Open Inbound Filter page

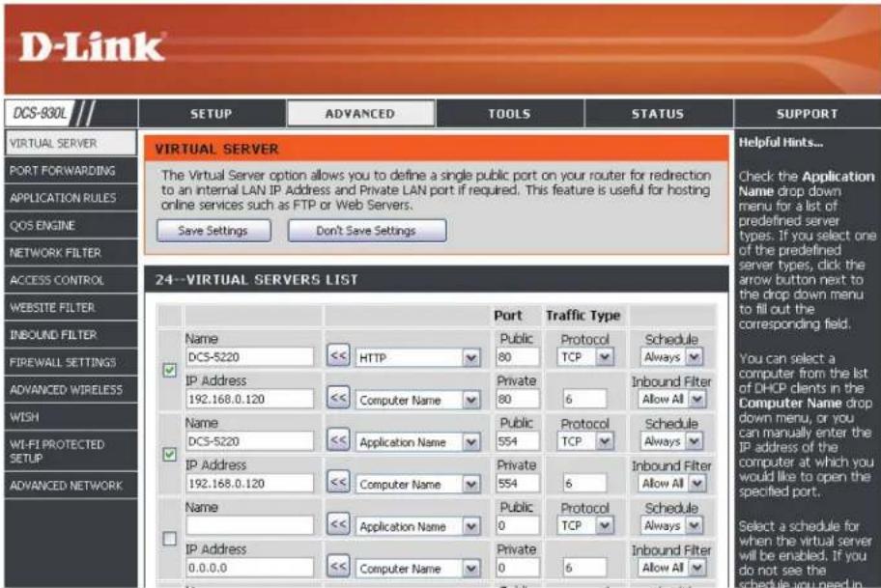click(71, 335)
